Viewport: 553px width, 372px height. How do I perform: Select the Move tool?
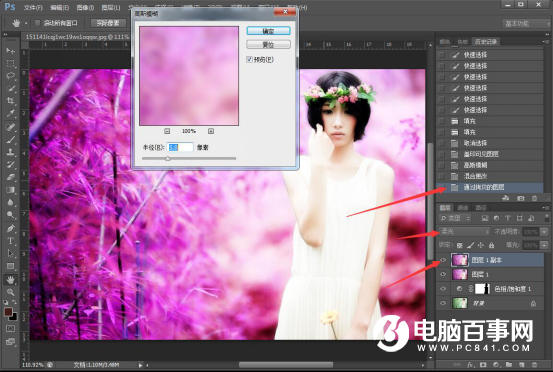click(x=10, y=51)
